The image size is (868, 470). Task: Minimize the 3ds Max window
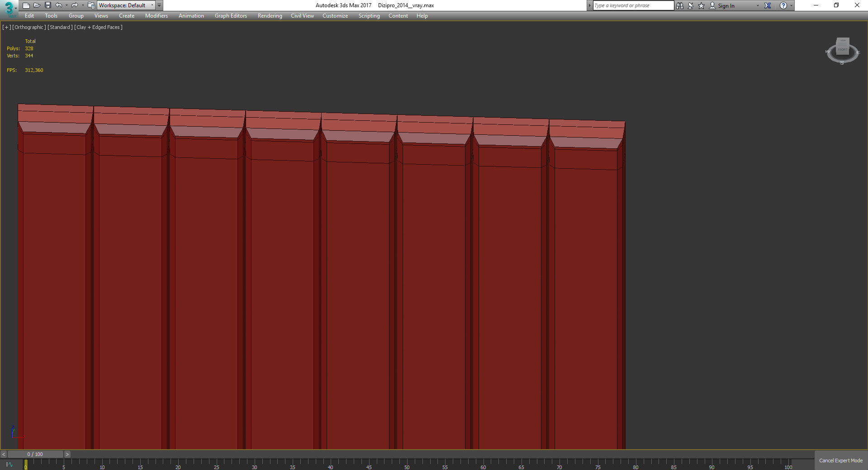[x=816, y=5]
